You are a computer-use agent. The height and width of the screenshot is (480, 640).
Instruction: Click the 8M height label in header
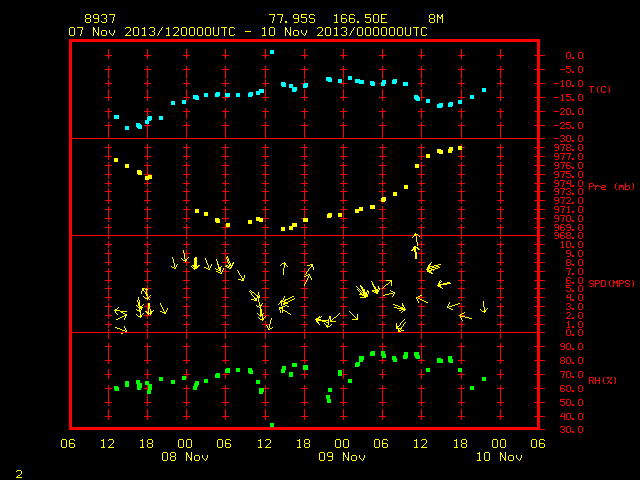point(436,19)
